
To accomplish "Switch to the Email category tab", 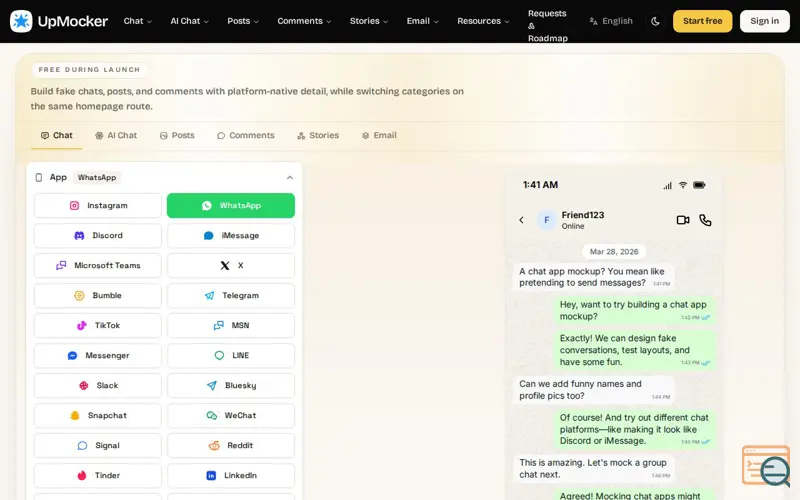I will point(379,135).
